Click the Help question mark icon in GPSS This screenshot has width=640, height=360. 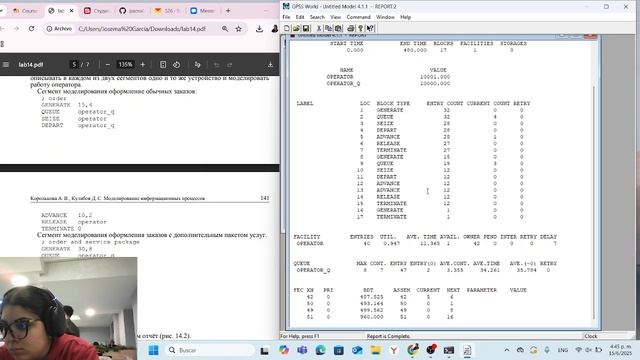360,28
